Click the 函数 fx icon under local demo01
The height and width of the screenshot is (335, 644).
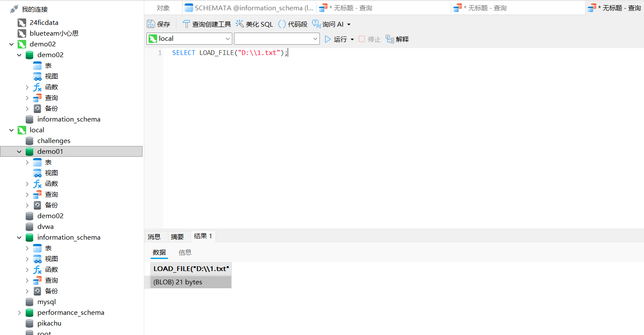(37, 183)
